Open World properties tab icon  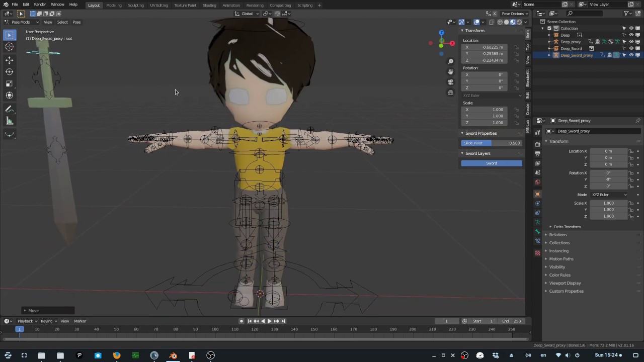coord(537,182)
